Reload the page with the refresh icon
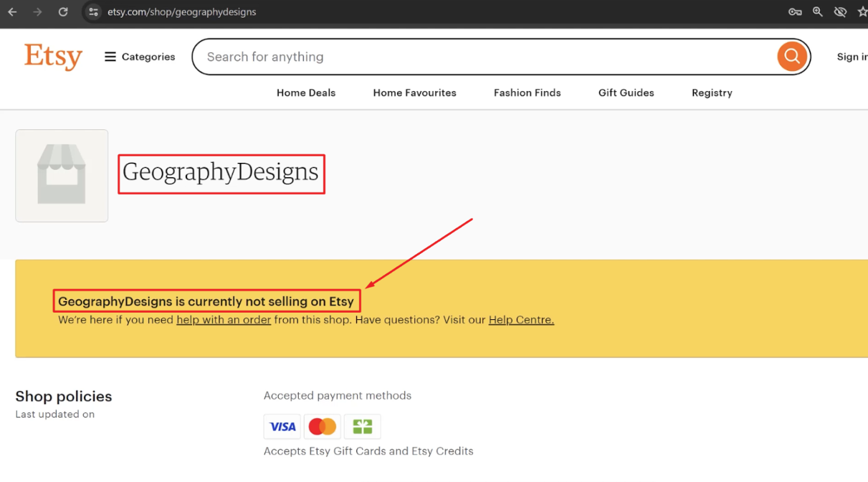Screen dimensions: 868x482 coord(63,11)
